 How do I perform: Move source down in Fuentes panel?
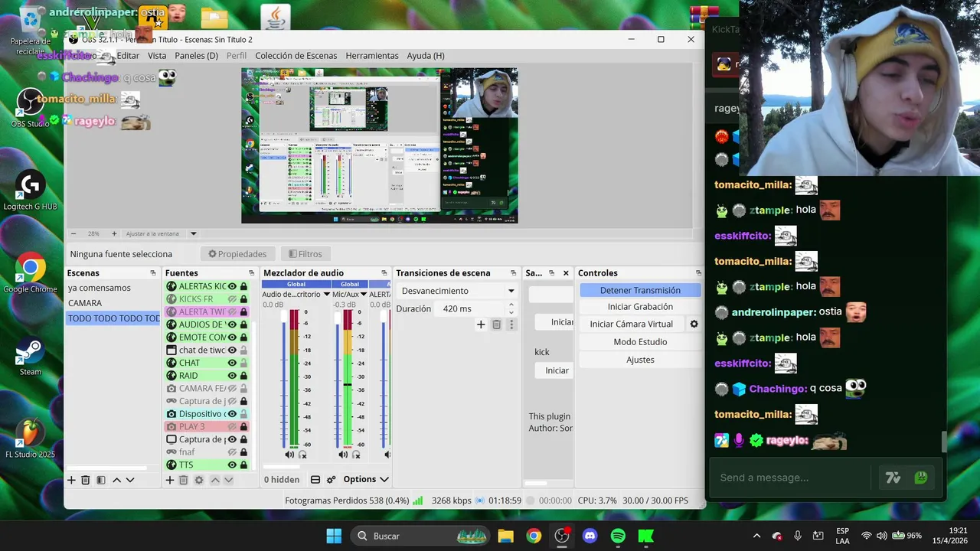(228, 480)
